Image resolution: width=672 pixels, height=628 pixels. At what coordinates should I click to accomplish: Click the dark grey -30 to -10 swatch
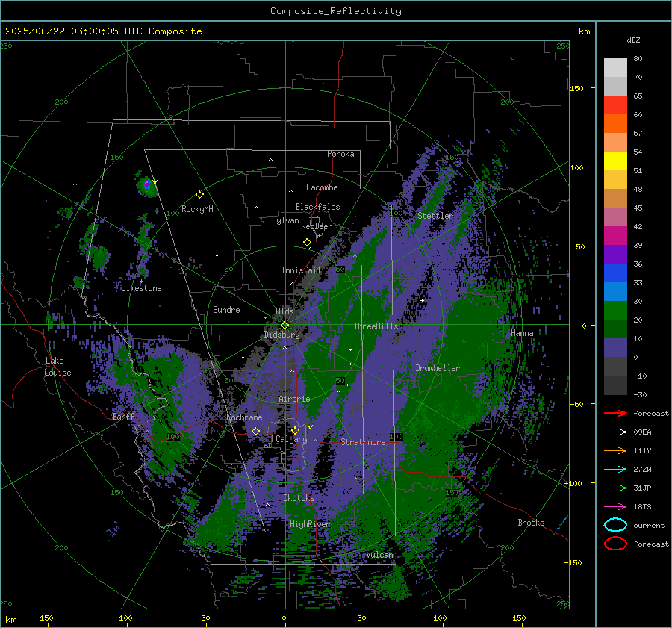click(615, 385)
